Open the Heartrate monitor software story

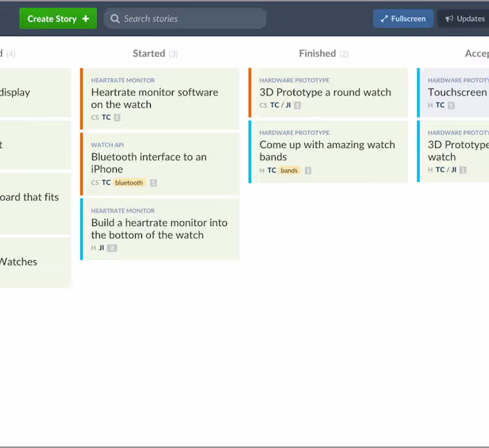click(160, 98)
